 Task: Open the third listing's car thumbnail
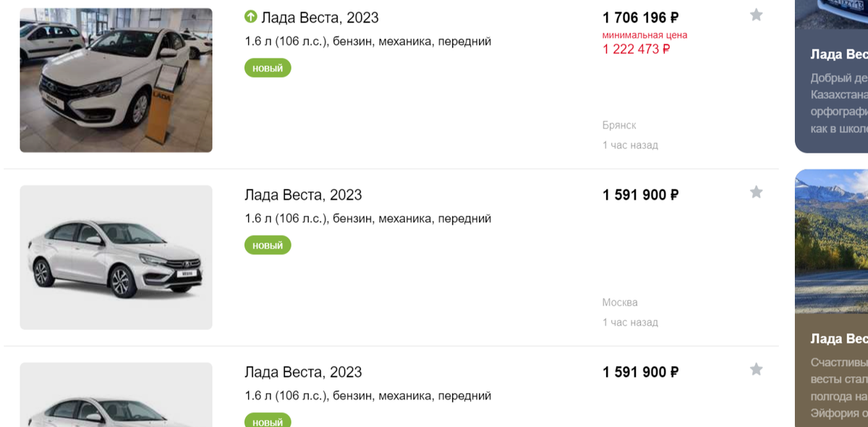coord(116,394)
